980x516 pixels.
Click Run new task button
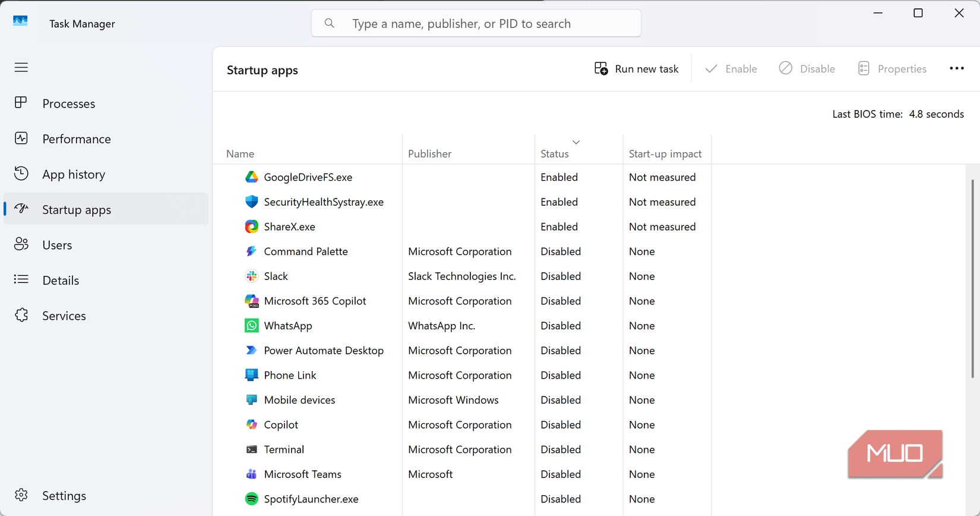[636, 69]
